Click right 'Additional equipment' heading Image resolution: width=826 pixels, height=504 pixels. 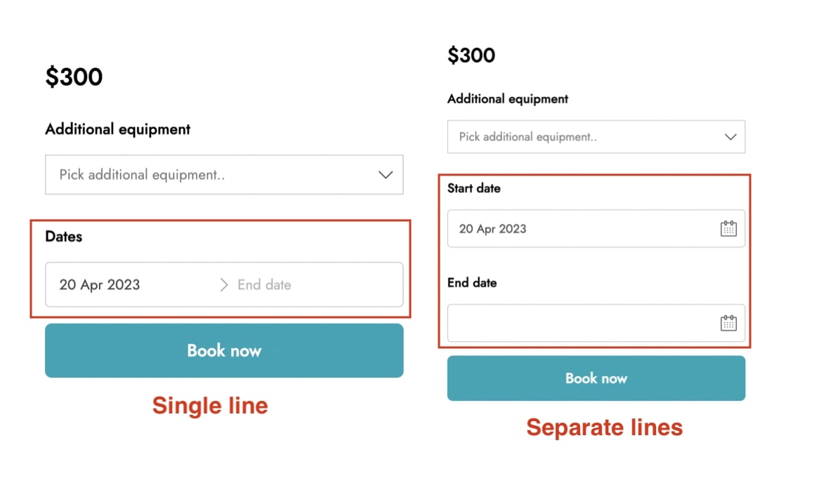tap(508, 99)
